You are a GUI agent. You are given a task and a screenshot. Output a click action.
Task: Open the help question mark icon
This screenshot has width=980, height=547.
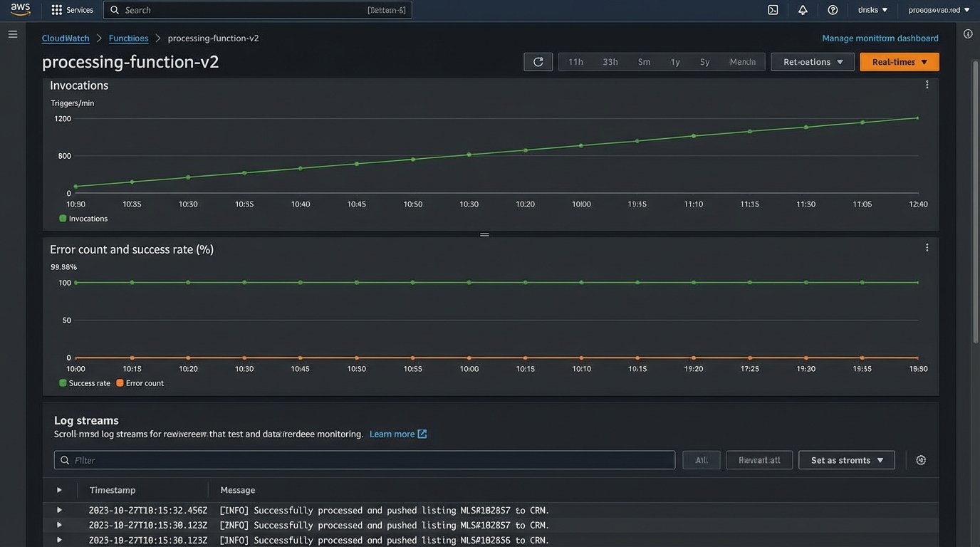click(x=833, y=10)
